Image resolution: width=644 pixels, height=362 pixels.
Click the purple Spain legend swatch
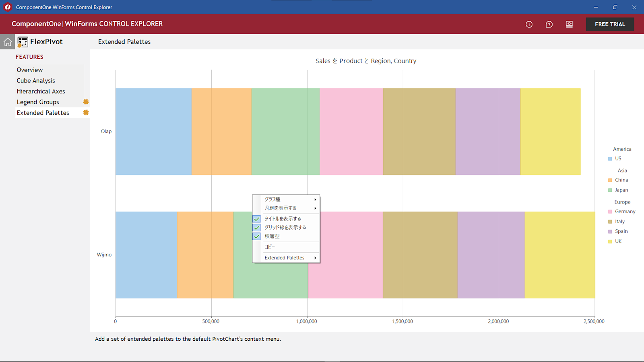(610, 232)
